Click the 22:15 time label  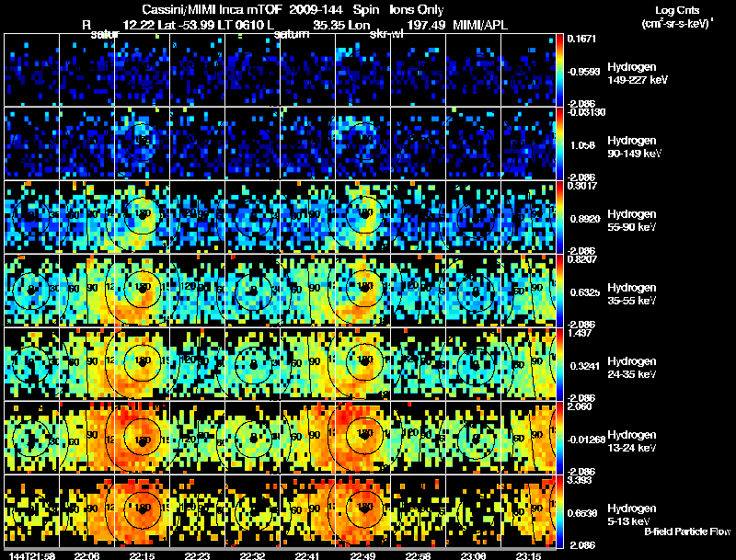[x=143, y=555]
